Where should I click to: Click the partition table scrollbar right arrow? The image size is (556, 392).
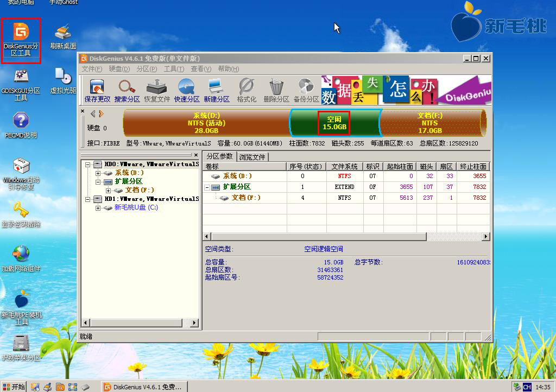[486, 236]
